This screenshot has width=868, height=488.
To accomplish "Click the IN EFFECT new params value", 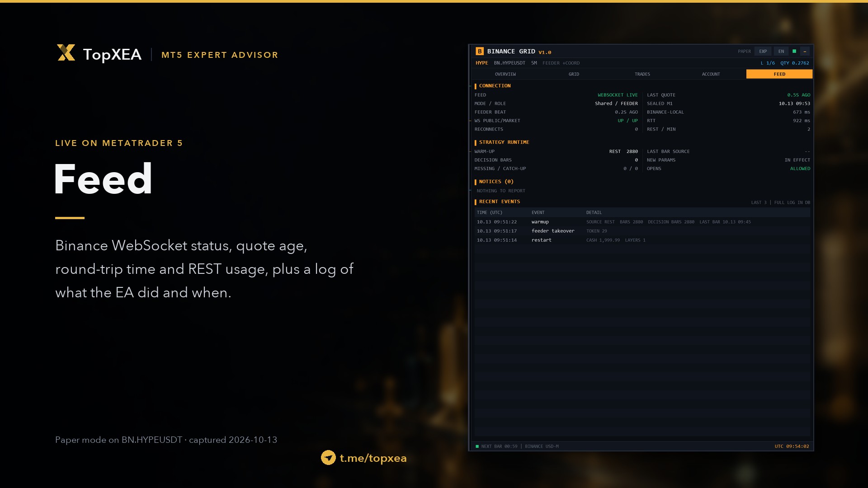I will 797,160.
